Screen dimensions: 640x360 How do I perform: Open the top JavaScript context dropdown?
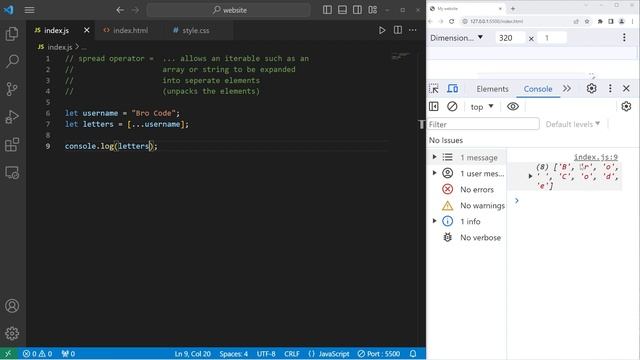pos(482,107)
